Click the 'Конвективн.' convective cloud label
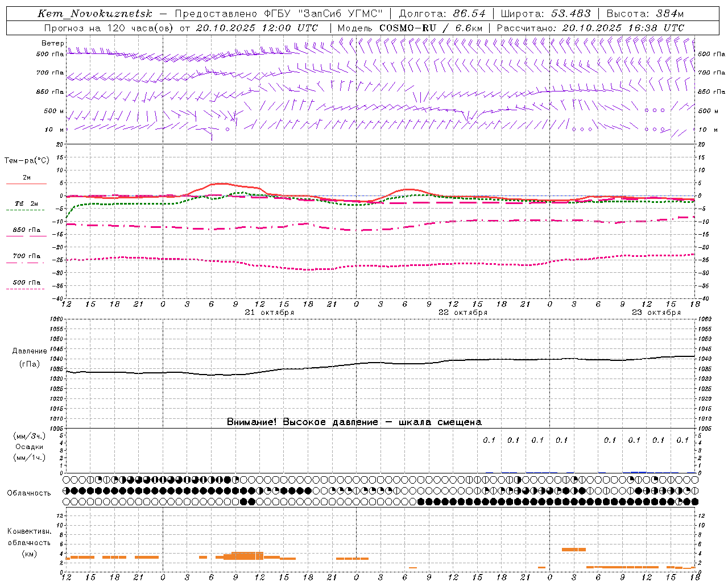 30,531
